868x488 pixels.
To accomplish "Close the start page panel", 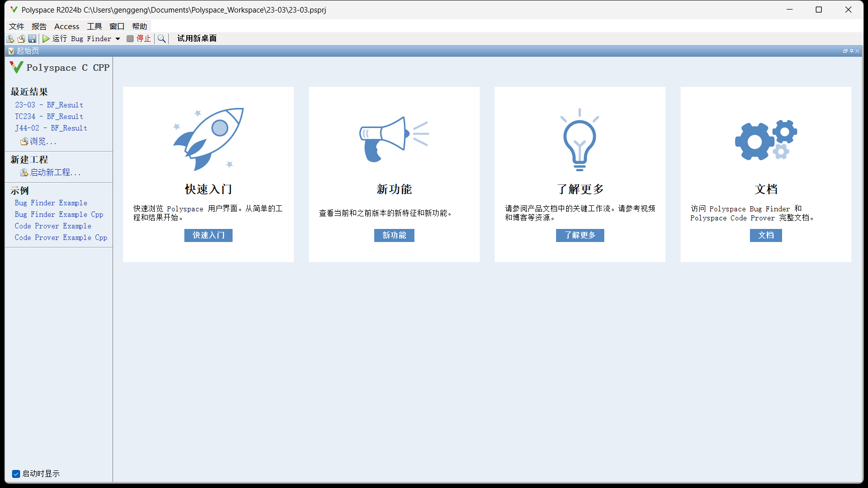I will 857,51.
